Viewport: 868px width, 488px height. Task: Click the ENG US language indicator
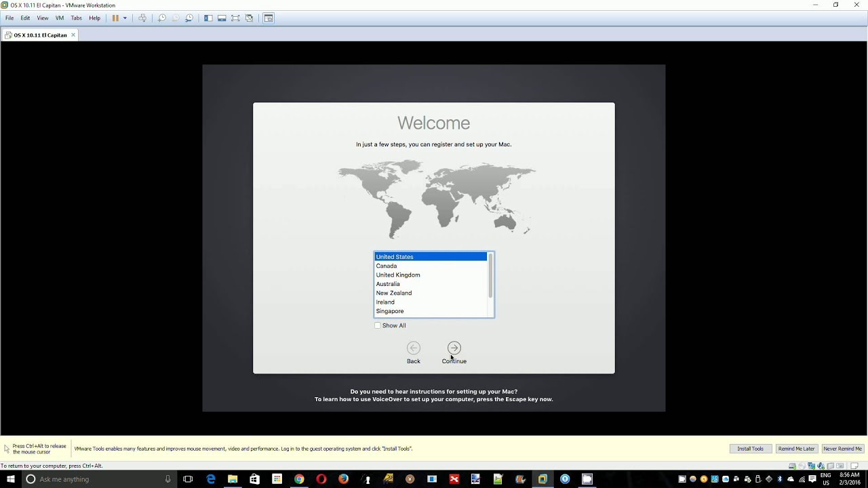(825, 479)
